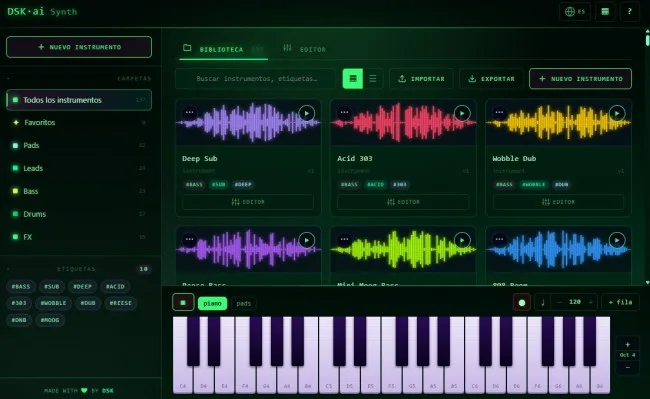650x399 pixels.
Task: Open three-dots menu on blue waveform card
Action: click(x=500, y=239)
